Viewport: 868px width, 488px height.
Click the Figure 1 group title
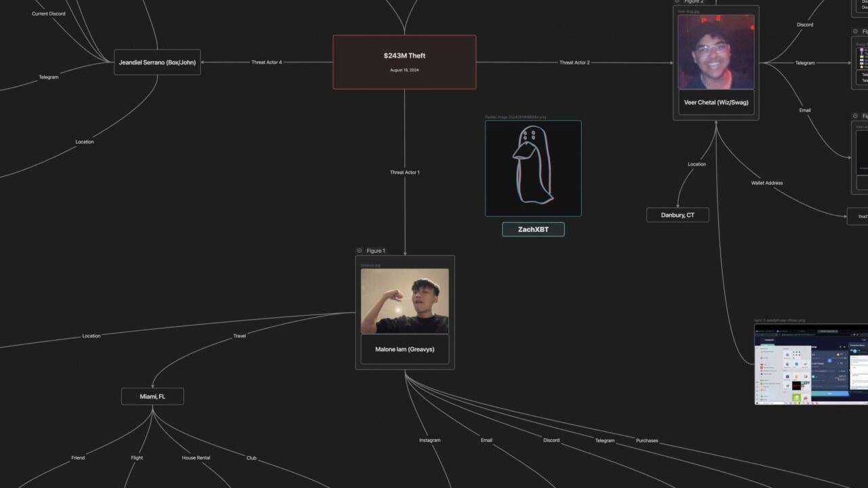tap(376, 251)
